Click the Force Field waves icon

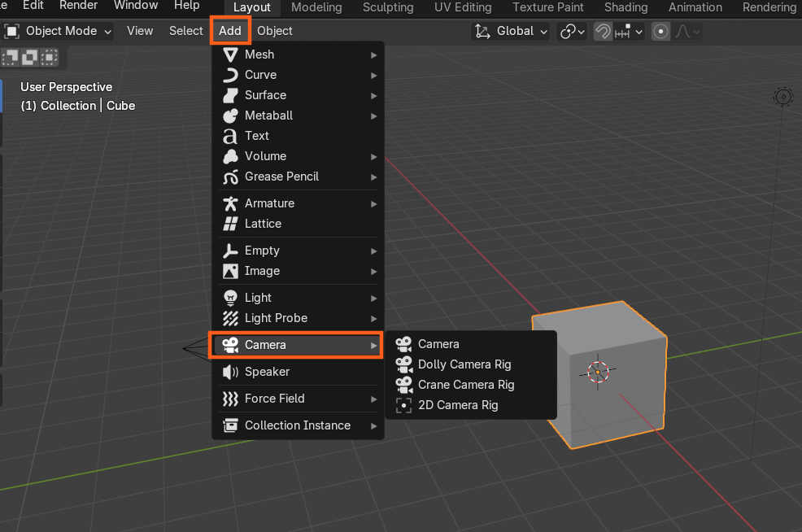pyautogui.click(x=230, y=399)
